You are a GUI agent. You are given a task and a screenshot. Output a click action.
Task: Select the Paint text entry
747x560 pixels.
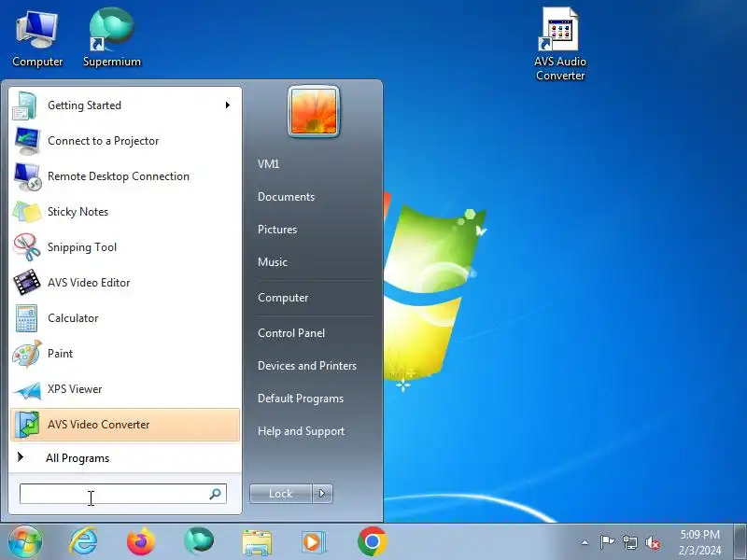coord(60,354)
